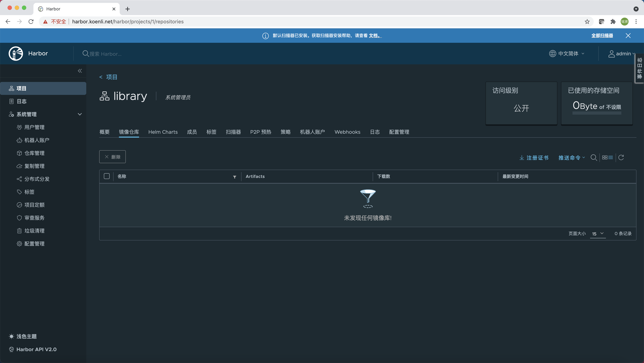Expand the 推送命令 dropdown

click(572, 157)
